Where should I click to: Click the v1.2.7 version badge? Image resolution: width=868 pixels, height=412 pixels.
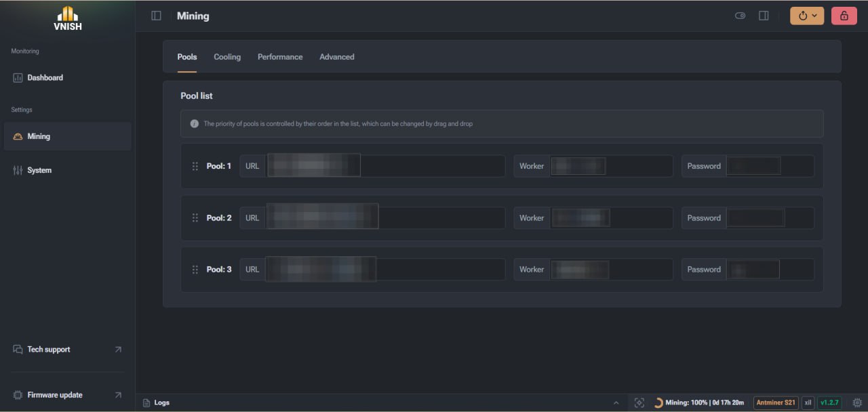pos(829,403)
